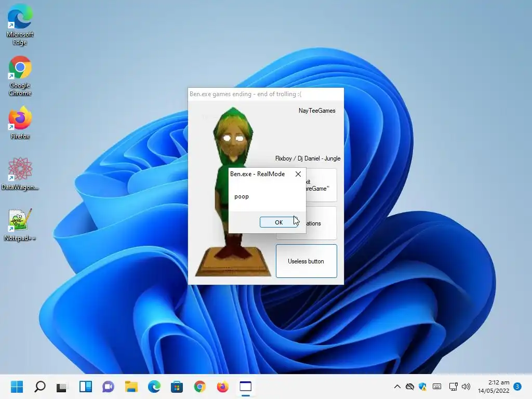Image resolution: width=532 pixels, height=399 pixels.
Task: Click the partly hidden button ending in 'ations'
Action: point(321,223)
